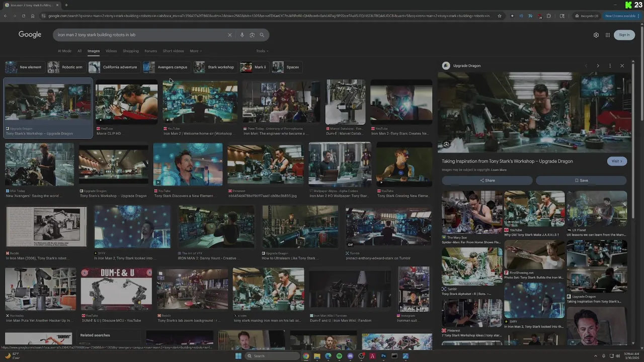Save the previewed image to collection

tap(581, 180)
